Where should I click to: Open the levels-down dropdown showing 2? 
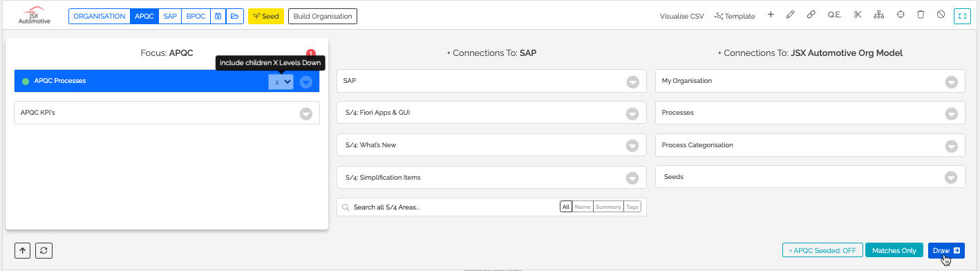281,82
